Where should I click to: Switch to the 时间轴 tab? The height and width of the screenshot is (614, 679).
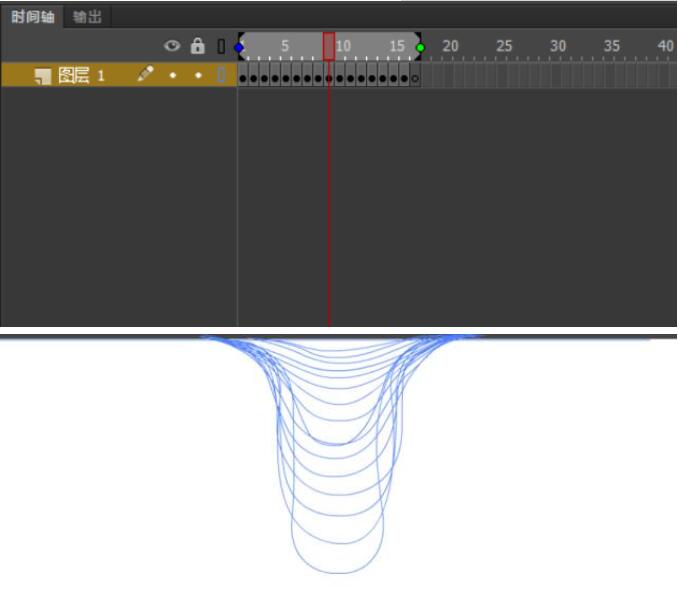32,17
